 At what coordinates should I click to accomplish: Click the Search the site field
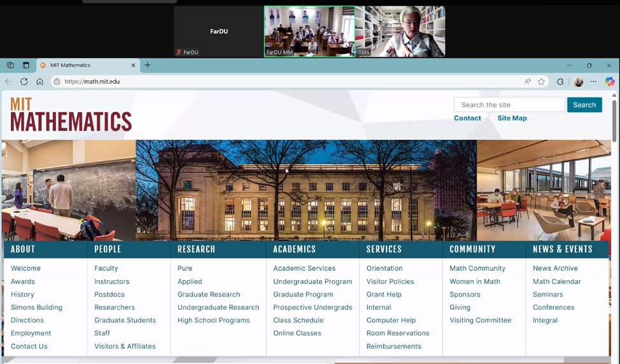(509, 105)
